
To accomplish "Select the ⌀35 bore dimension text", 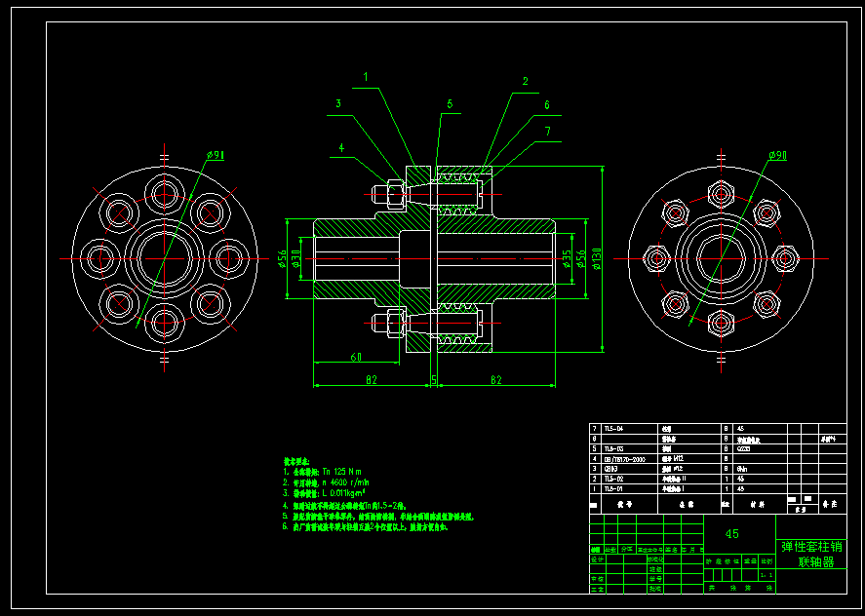I will coord(566,258).
